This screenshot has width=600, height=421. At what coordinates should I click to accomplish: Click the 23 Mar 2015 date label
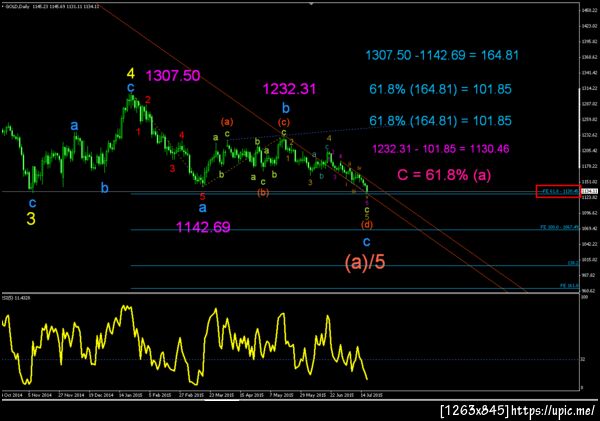221,395
